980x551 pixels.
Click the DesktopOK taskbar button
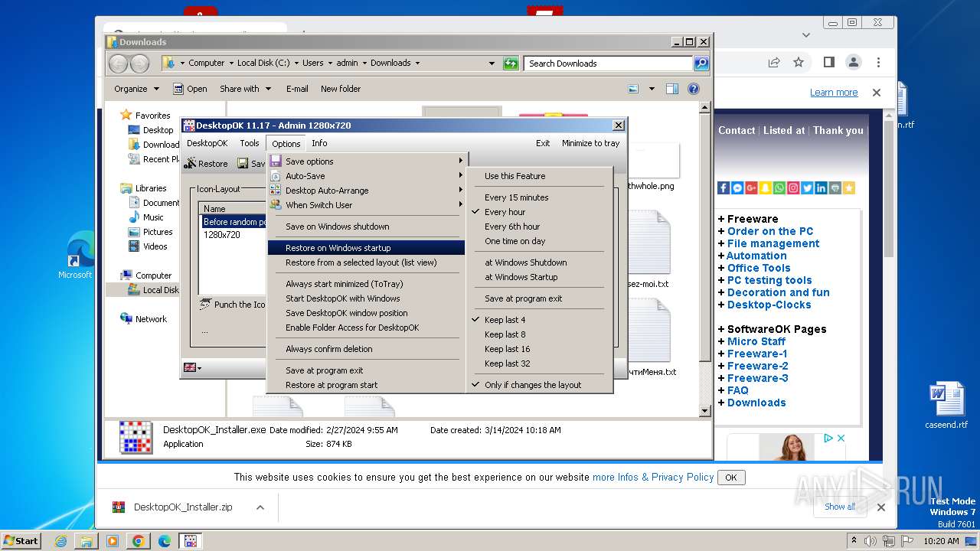coord(190,541)
